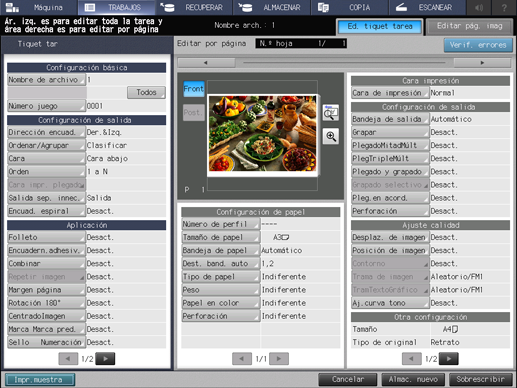Viewport: 517px width, 388px height.
Task: Open the Grapar setting
Action: click(390, 132)
